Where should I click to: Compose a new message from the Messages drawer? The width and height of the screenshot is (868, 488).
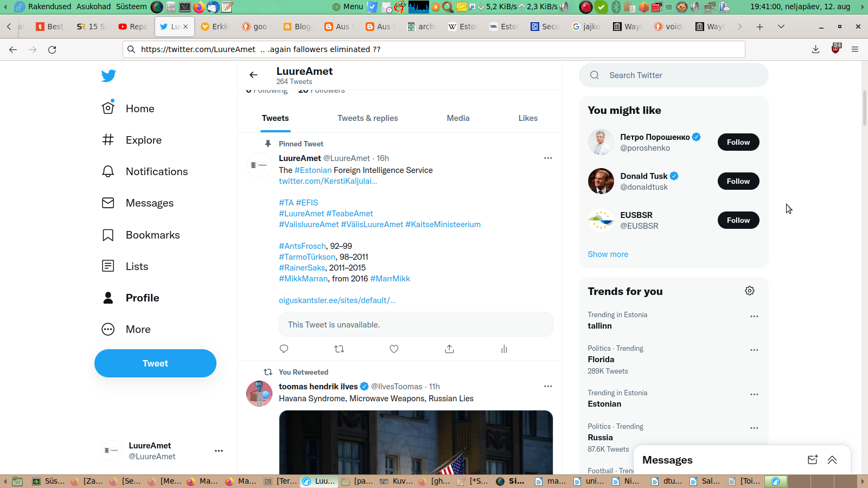click(x=812, y=460)
